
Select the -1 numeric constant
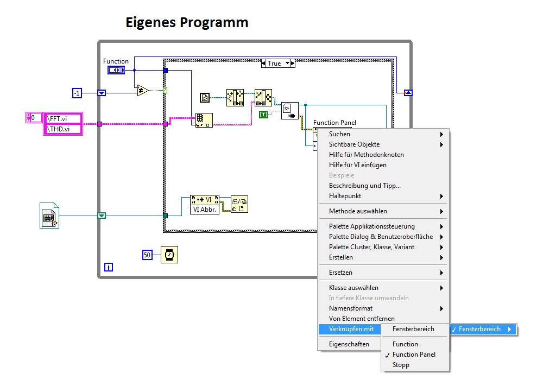(x=77, y=93)
